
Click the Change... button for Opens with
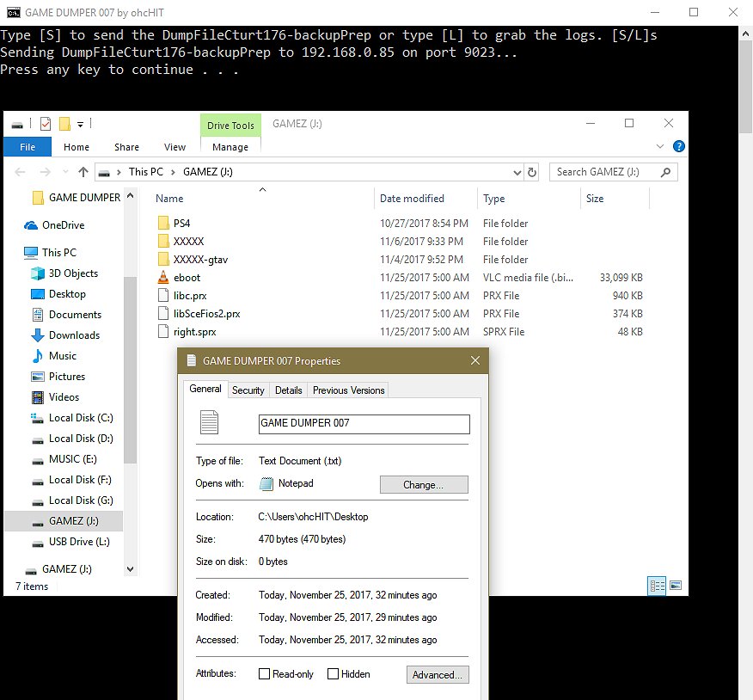click(424, 484)
